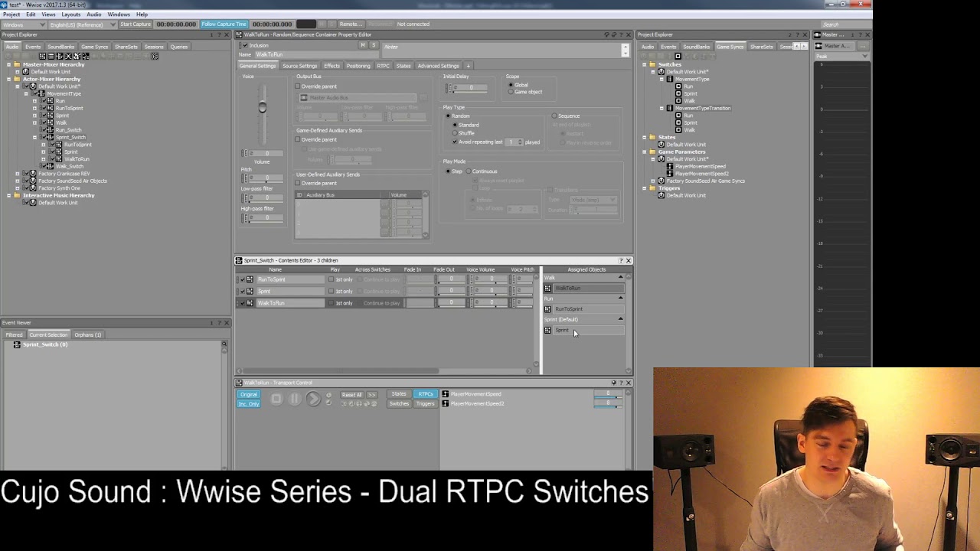This screenshot has width=980, height=551.
Task: Click the Switches button in Transport Control
Action: [400, 403]
